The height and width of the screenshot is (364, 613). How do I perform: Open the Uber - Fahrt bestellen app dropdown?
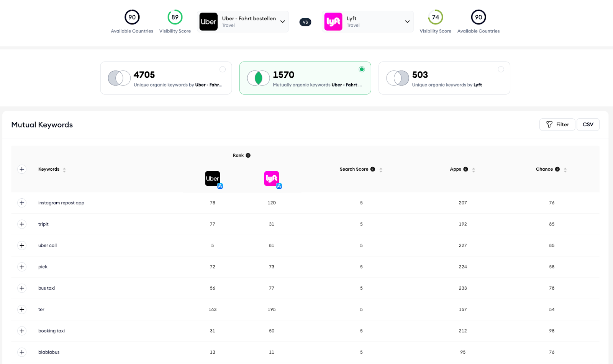coord(243,22)
